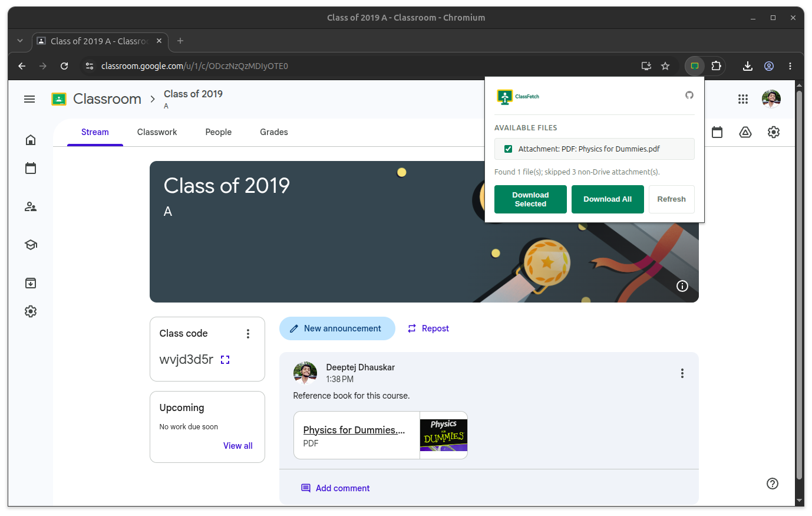Screen dimensions: 812x516
Task: Open the Home sidebar icon
Action: pos(31,140)
